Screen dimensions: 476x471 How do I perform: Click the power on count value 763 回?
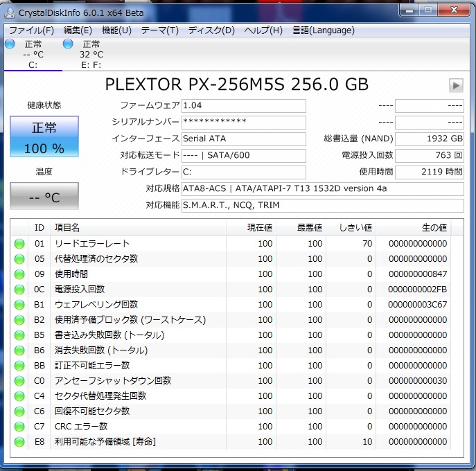(x=430, y=155)
